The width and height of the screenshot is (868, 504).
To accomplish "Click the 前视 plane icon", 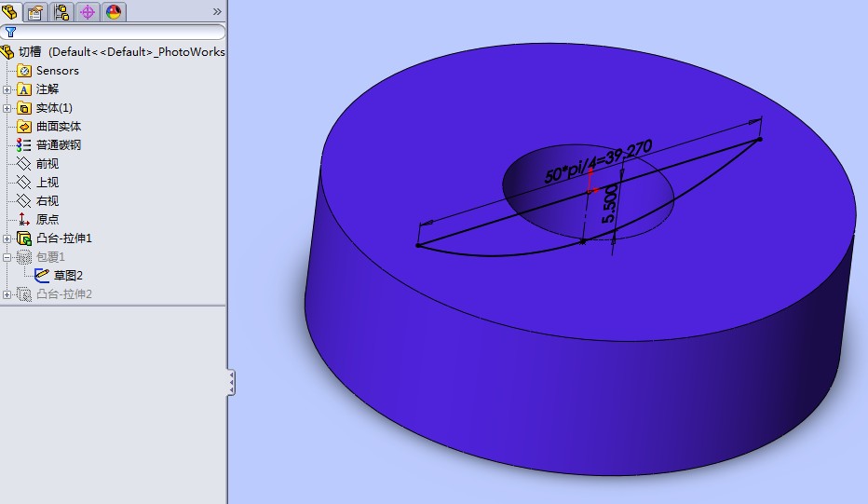I will pos(24,164).
